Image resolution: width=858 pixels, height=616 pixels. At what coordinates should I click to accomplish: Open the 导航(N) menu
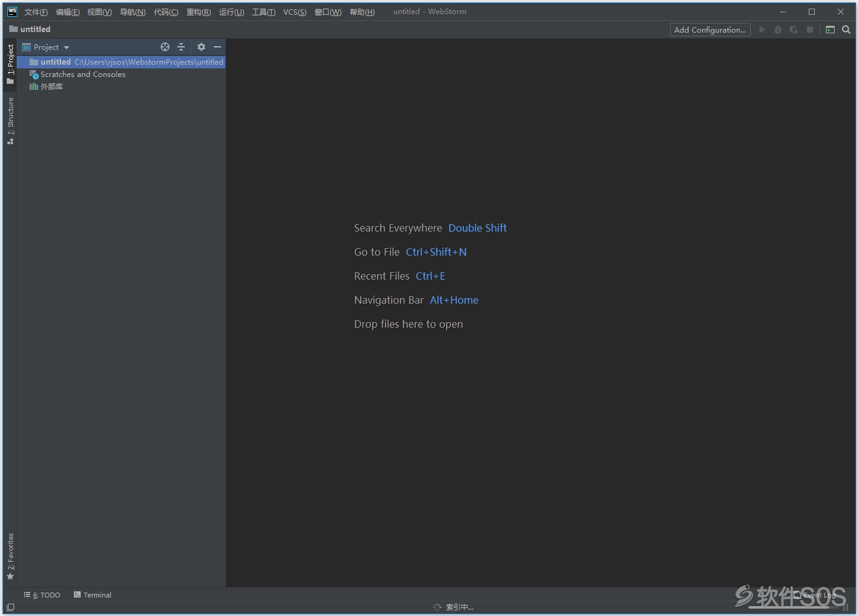[x=132, y=12]
